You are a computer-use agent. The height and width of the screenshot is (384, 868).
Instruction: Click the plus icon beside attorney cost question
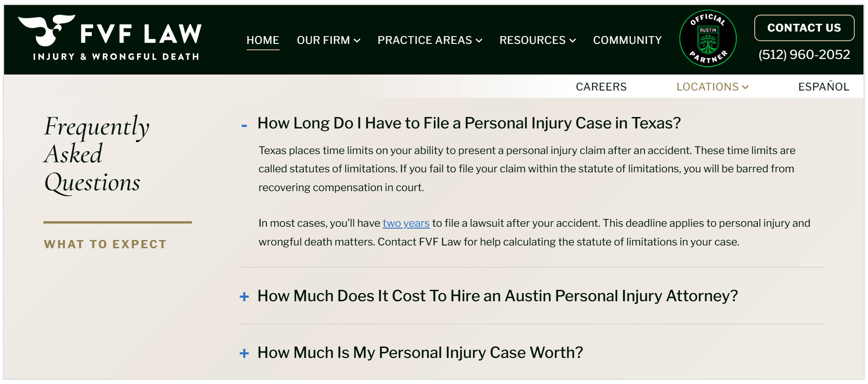(x=245, y=296)
